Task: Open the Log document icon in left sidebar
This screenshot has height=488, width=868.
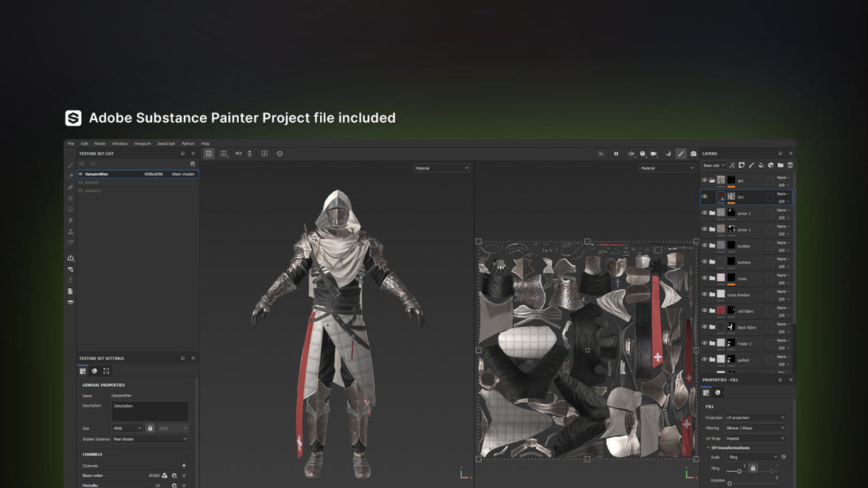Action: [x=70, y=291]
